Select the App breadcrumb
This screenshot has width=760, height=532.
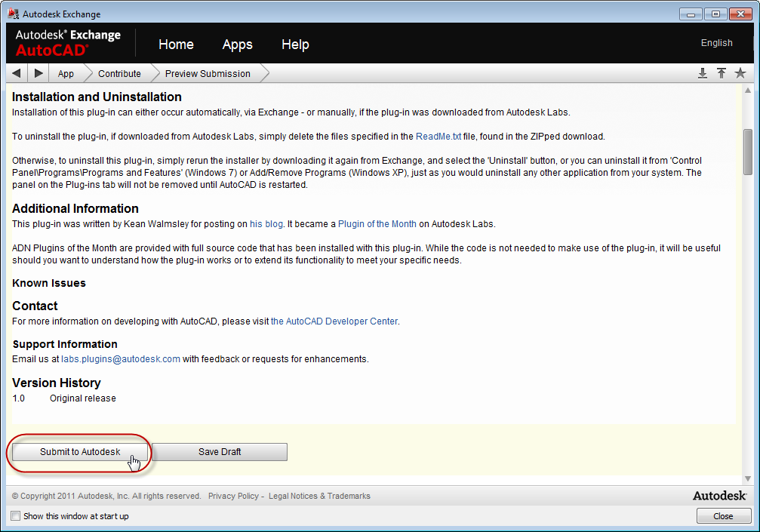tap(66, 73)
